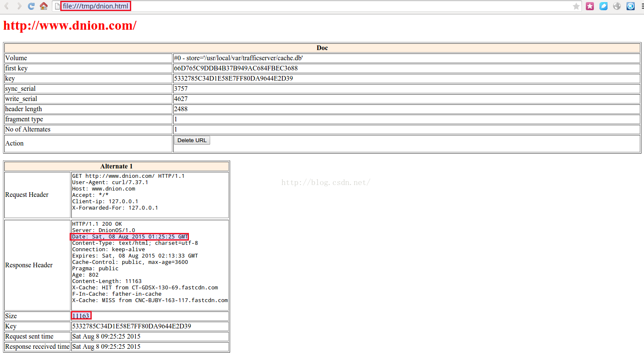
Task: Open the blue K extension icon
Action: [x=630, y=6]
